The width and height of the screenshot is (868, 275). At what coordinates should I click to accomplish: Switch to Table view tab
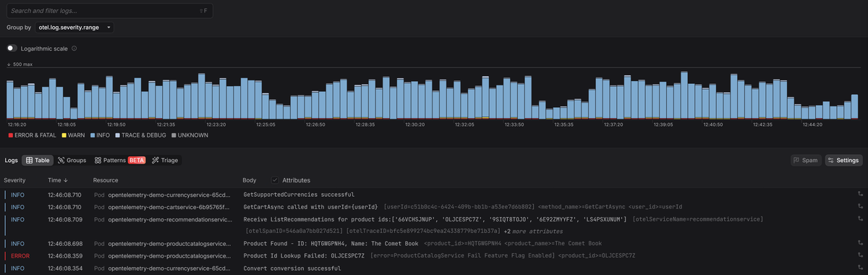[38, 160]
